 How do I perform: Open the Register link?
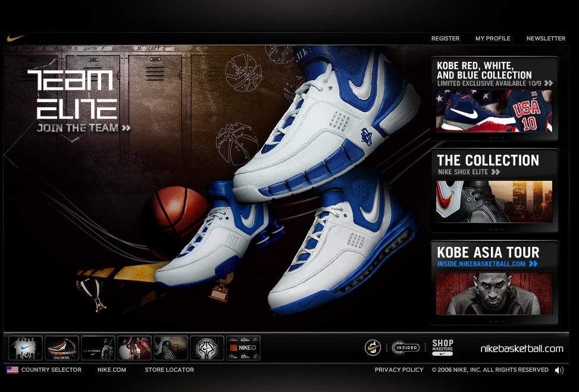(445, 39)
